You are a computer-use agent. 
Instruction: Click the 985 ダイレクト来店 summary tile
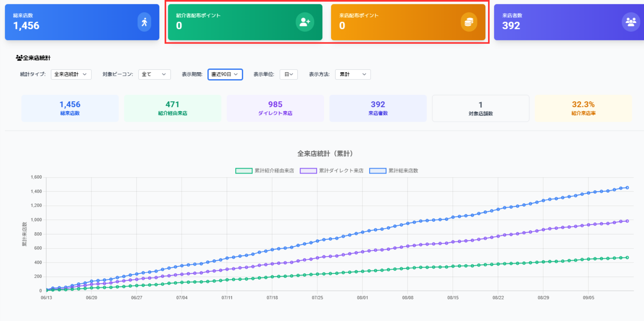(275, 108)
